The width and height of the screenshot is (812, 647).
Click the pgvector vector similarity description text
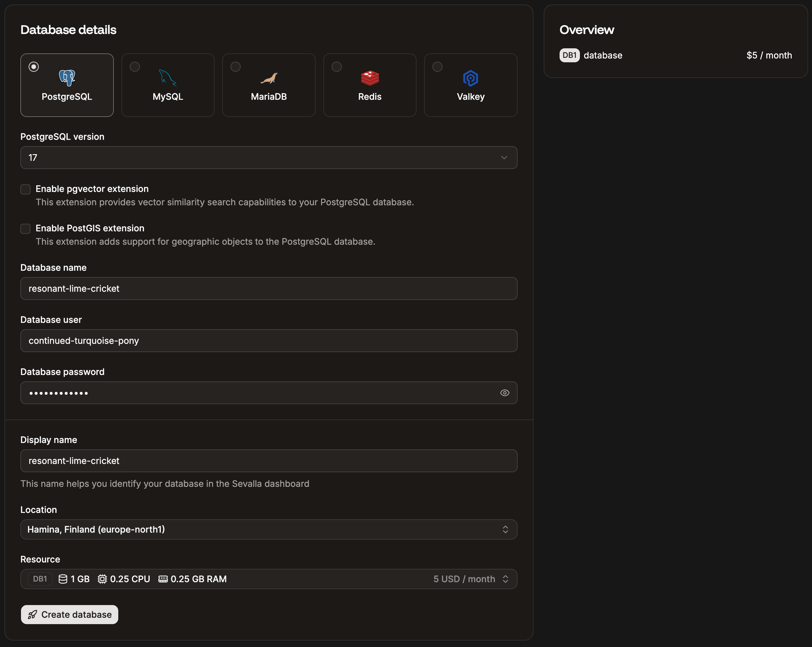tap(225, 202)
